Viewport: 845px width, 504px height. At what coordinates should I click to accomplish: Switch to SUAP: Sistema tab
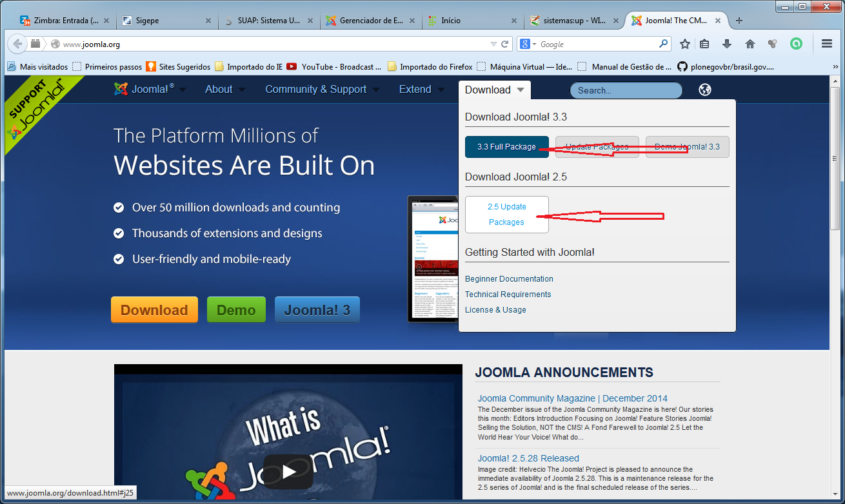(268, 21)
